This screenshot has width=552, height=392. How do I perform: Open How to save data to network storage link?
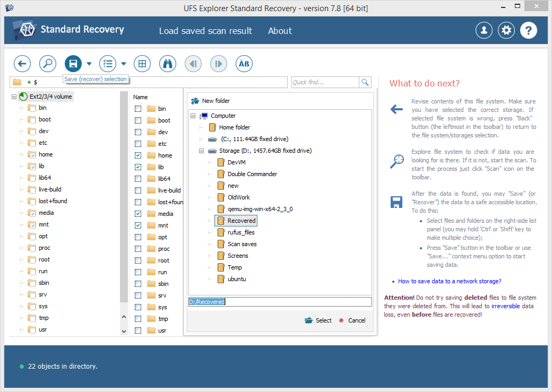click(450, 281)
